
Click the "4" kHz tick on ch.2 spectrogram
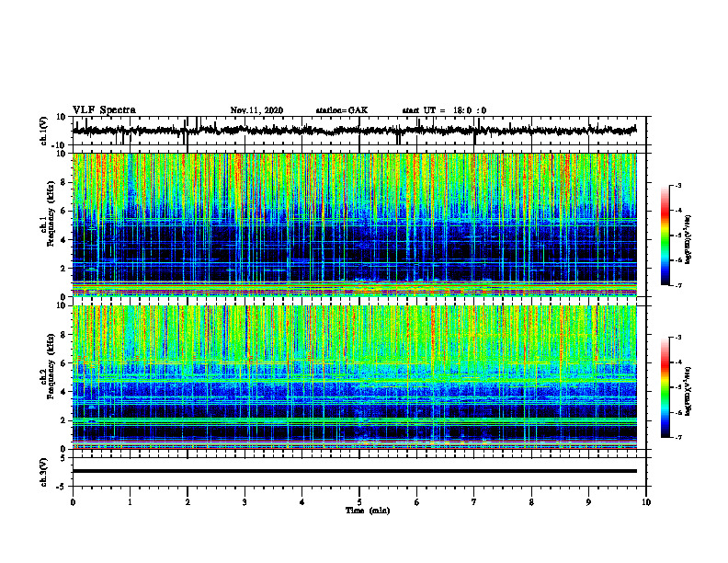64,392
